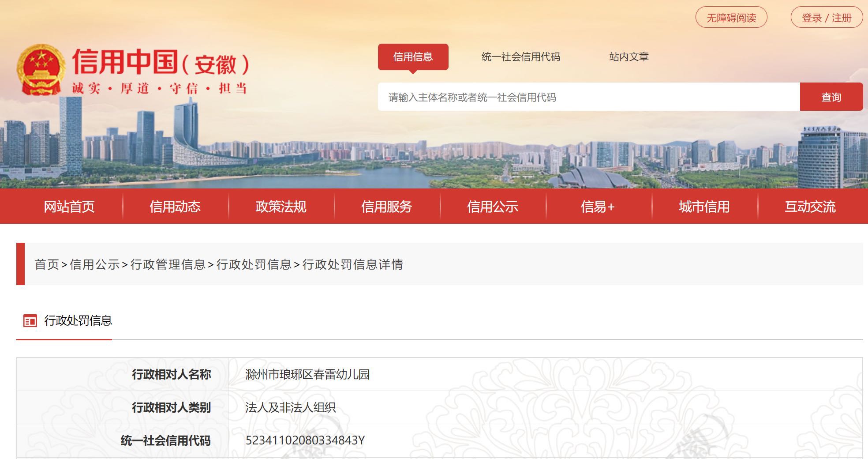
Task: Switch to 站内文章 search tab
Action: coord(629,56)
